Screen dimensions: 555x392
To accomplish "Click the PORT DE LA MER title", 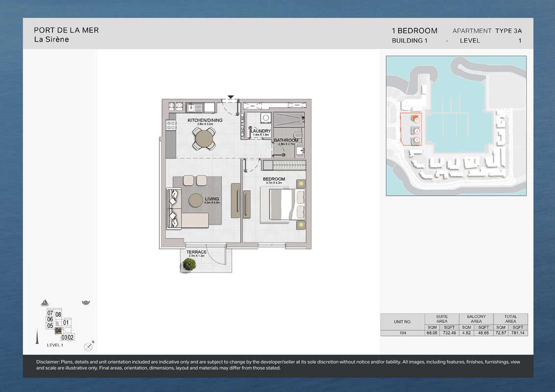I will coord(66,30).
